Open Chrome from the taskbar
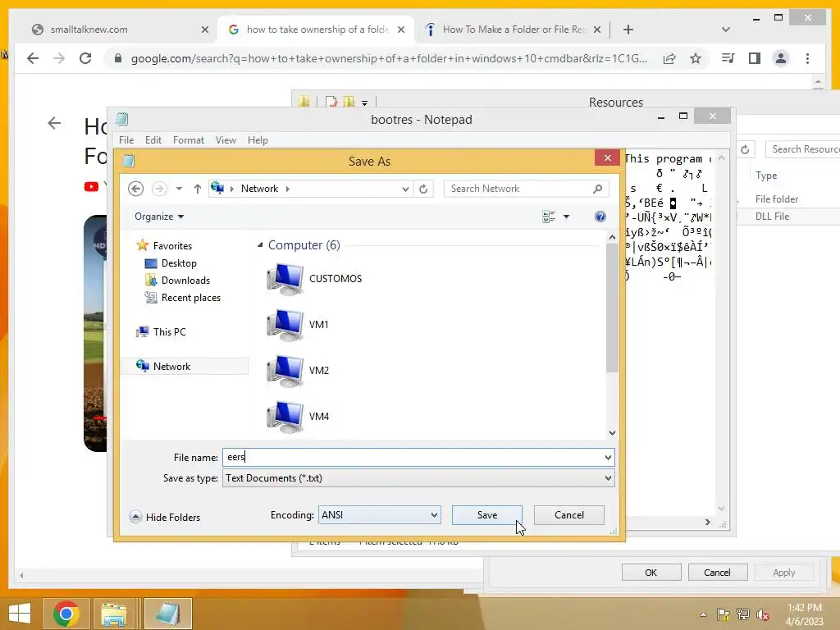The width and height of the screenshot is (840, 630). [x=66, y=614]
